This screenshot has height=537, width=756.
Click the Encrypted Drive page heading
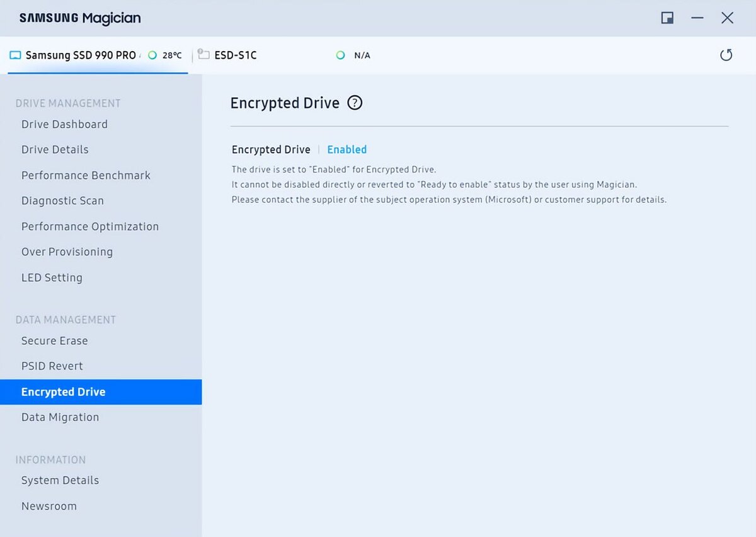click(285, 103)
